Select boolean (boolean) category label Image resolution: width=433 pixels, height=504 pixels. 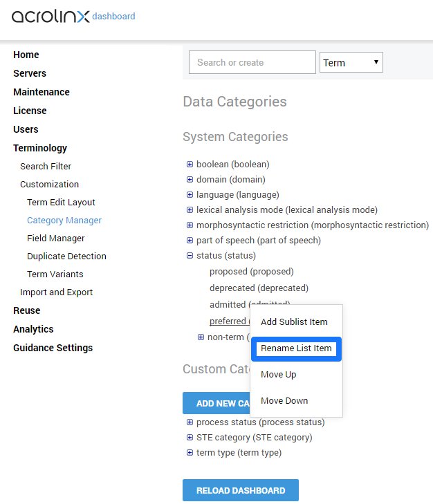[233, 165]
